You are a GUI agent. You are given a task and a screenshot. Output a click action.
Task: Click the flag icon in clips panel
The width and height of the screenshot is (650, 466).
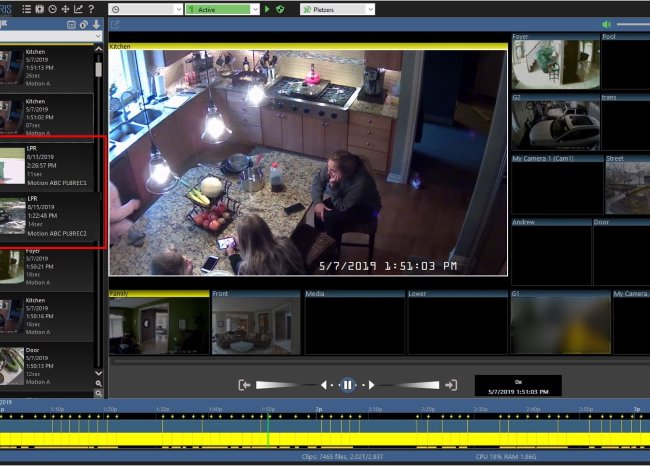[x=4, y=24]
